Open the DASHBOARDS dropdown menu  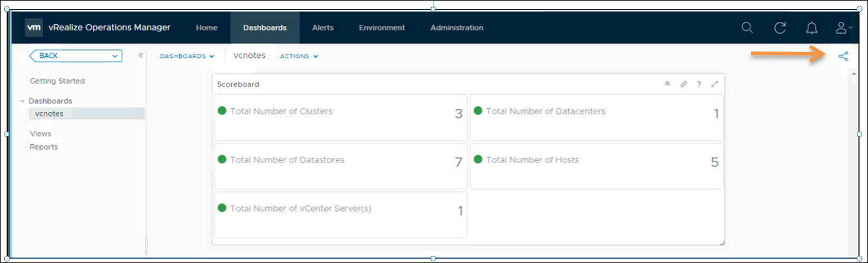click(187, 56)
